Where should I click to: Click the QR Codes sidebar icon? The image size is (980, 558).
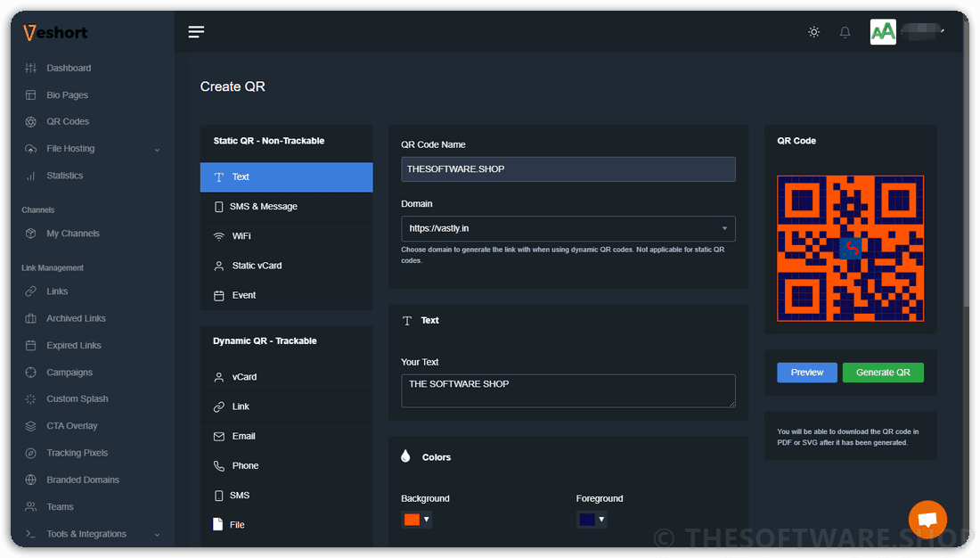coord(30,122)
